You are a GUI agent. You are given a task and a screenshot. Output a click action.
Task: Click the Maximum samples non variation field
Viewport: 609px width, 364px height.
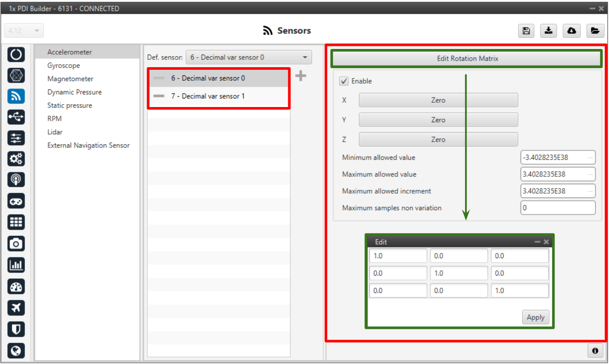point(557,208)
